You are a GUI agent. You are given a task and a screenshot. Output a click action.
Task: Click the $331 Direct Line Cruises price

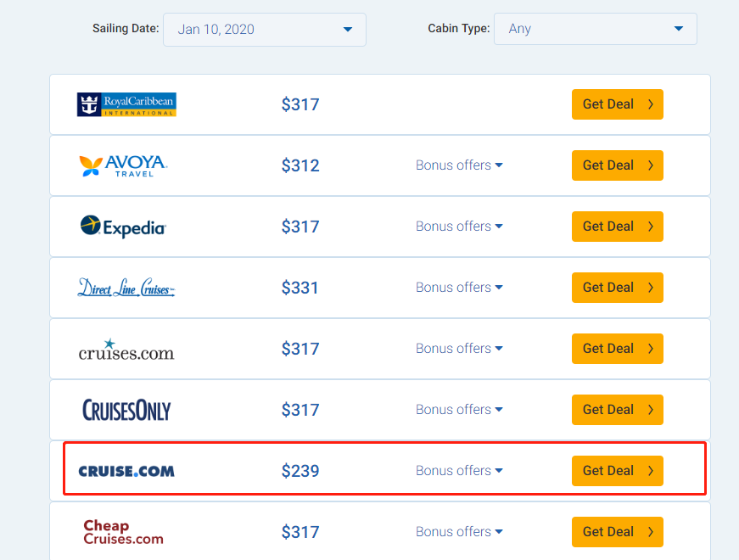pyautogui.click(x=300, y=288)
